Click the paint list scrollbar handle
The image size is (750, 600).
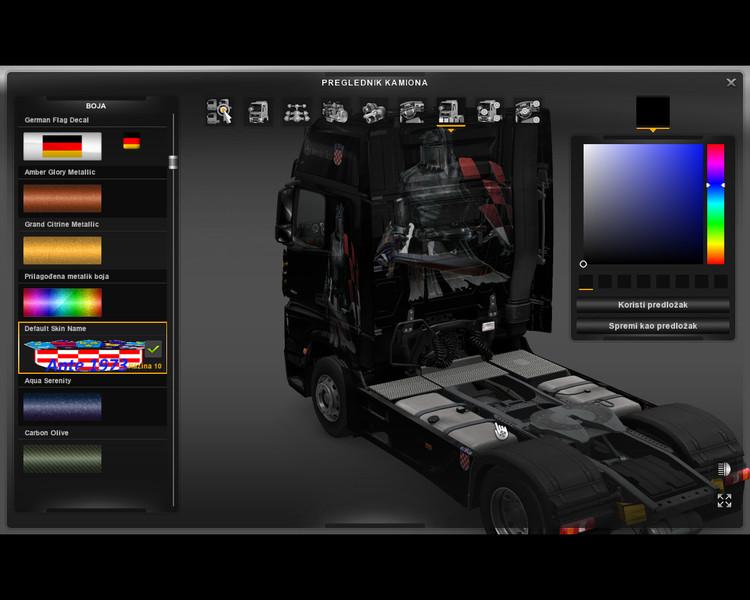point(173,163)
